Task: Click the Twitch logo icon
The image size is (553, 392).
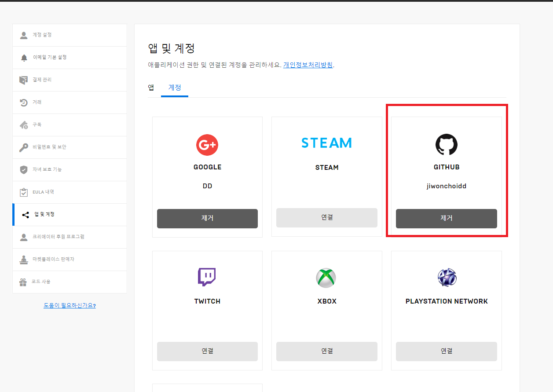Action: tap(207, 278)
